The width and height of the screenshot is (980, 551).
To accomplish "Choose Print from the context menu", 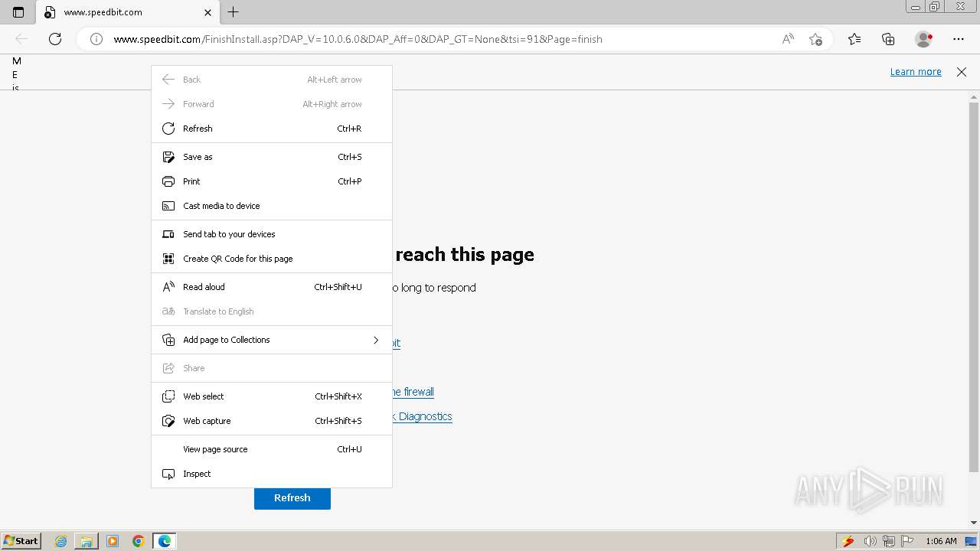I will [x=272, y=181].
